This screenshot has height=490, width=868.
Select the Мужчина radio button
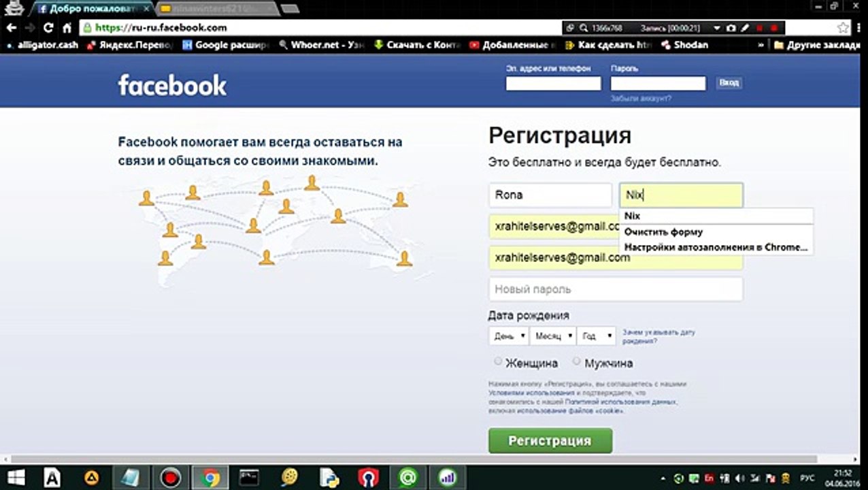coord(577,361)
